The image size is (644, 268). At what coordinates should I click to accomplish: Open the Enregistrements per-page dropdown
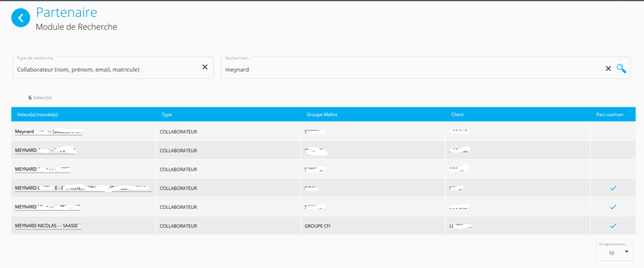[x=614, y=252]
